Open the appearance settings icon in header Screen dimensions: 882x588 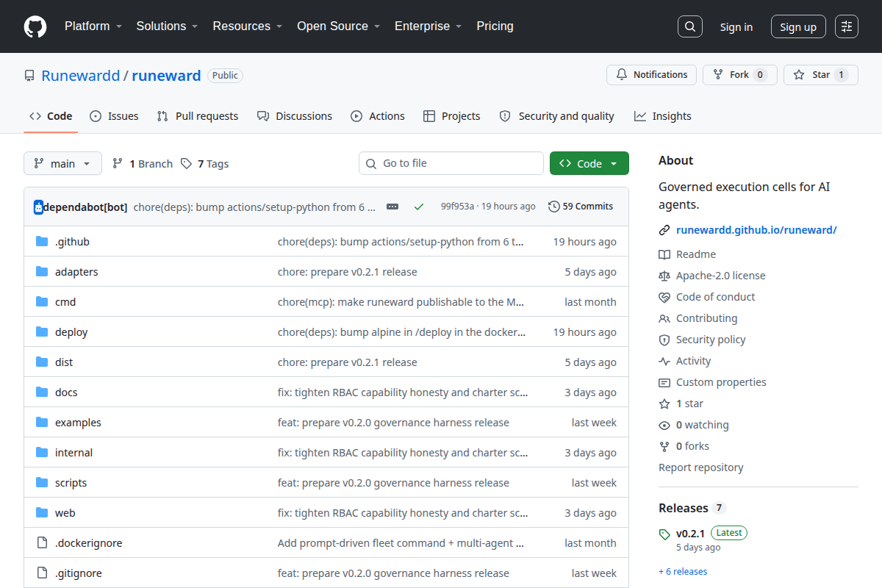(x=847, y=26)
